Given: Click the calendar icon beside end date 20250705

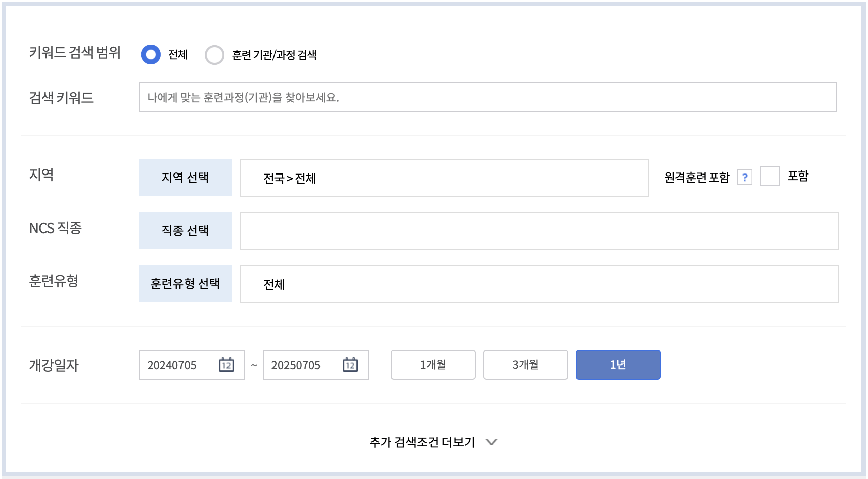Looking at the screenshot, I should click(x=350, y=365).
